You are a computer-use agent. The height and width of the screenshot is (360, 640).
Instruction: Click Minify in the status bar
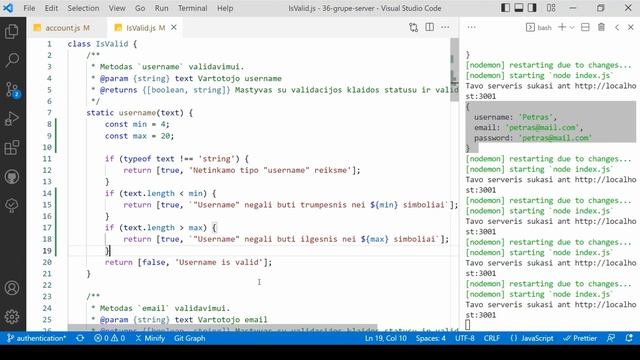coord(150,338)
